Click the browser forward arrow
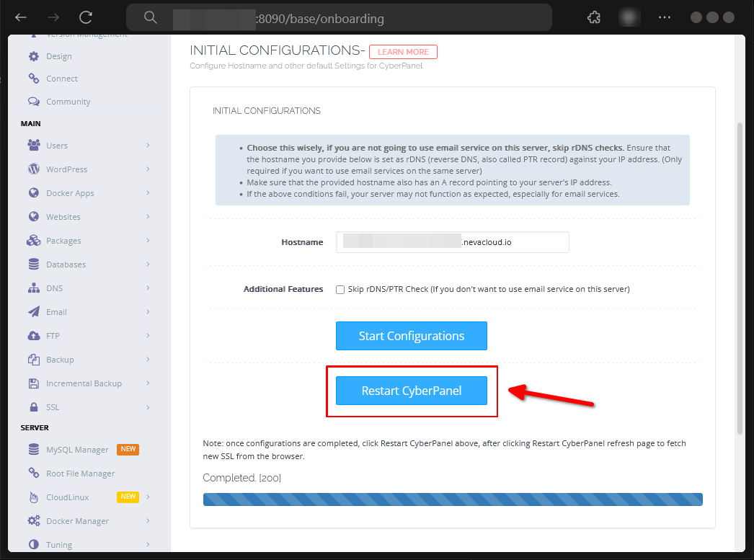This screenshot has width=754, height=560. coord(53,18)
